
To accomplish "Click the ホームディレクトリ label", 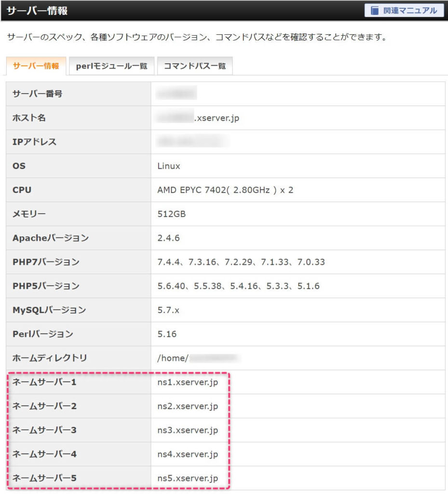I will [50, 358].
